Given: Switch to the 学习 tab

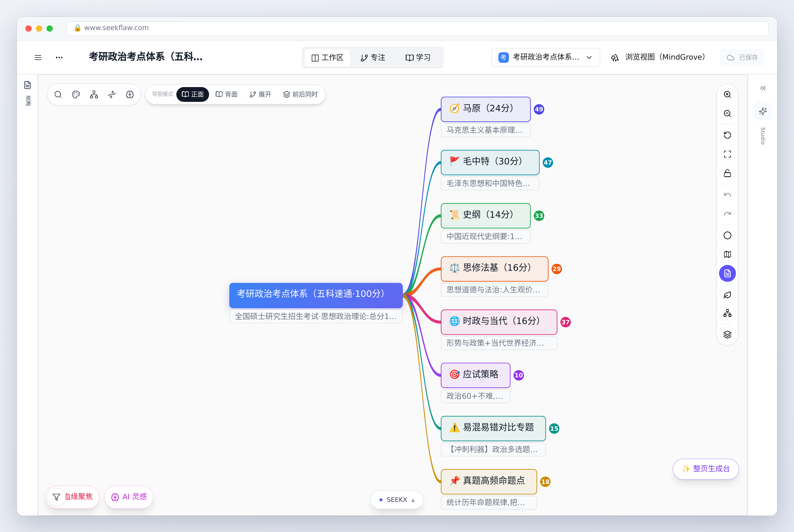Looking at the screenshot, I should click(x=418, y=58).
